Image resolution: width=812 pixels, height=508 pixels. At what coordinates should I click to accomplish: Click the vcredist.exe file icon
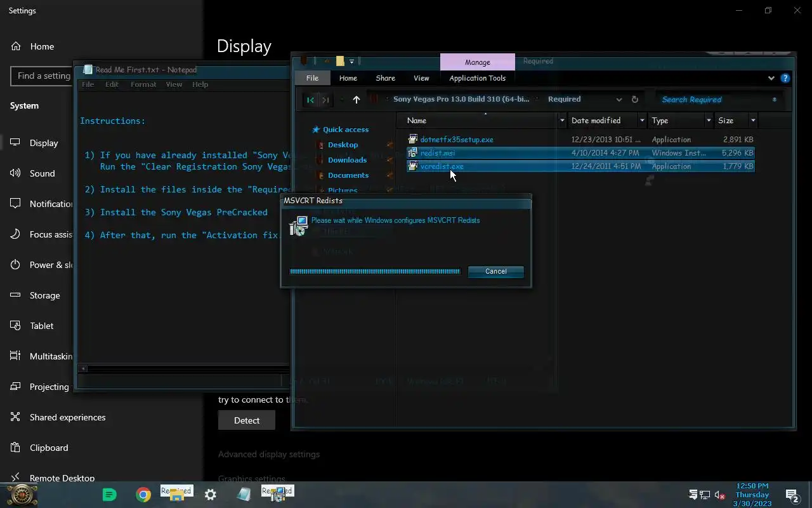tap(412, 166)
